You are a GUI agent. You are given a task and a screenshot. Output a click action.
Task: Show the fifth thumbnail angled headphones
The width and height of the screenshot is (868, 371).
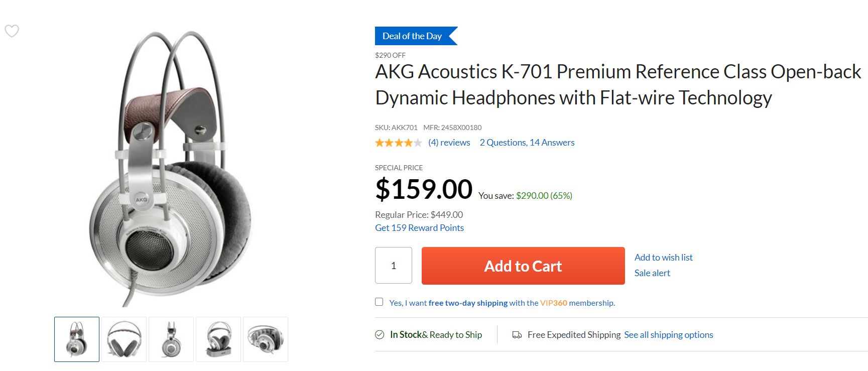pyautogui.click(x=266, y=339)
